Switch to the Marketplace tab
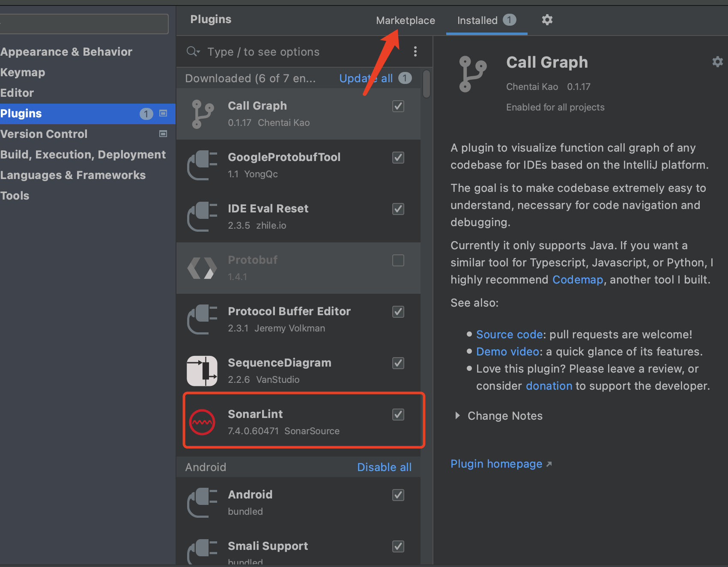728x567 pixels. point(405,20)
